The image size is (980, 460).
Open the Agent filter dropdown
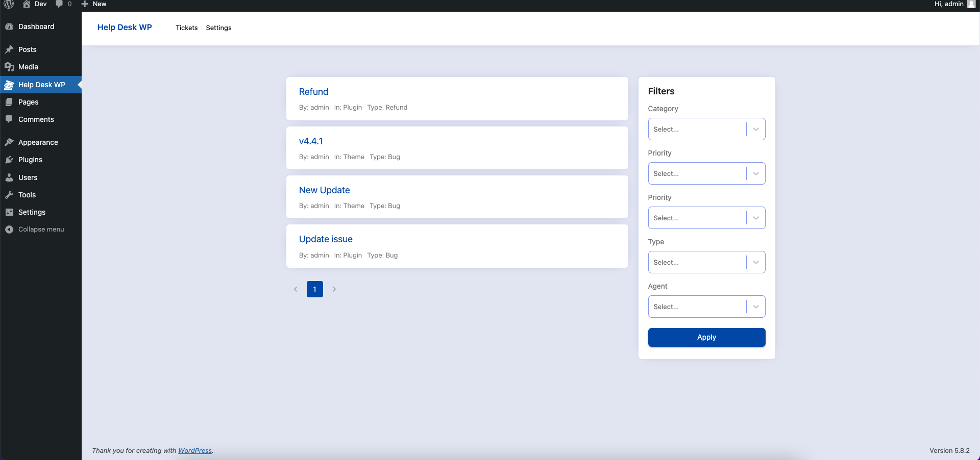click(706, 306)
